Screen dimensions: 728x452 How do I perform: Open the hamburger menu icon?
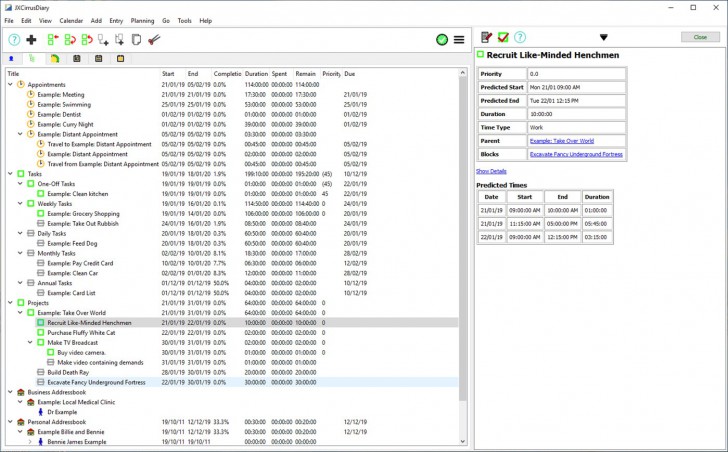pyautogui.click(x=458, y=40)
